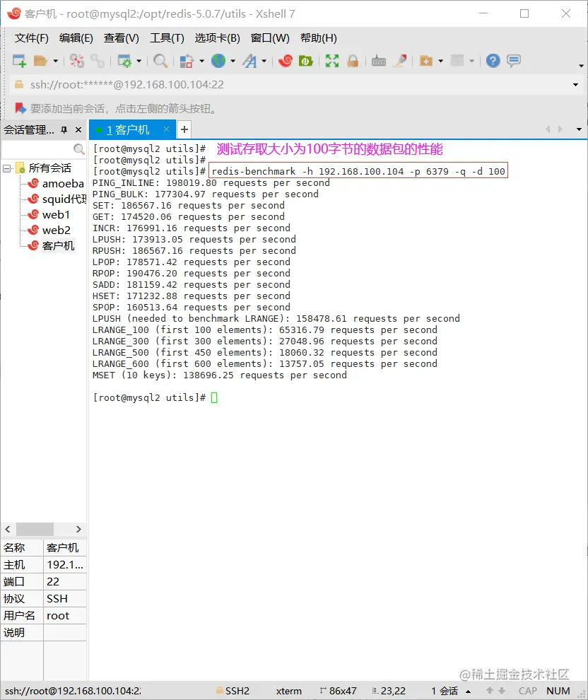Click the globe encoding icon
Screen dimensions: 588x700
click(x=218, y=61)
